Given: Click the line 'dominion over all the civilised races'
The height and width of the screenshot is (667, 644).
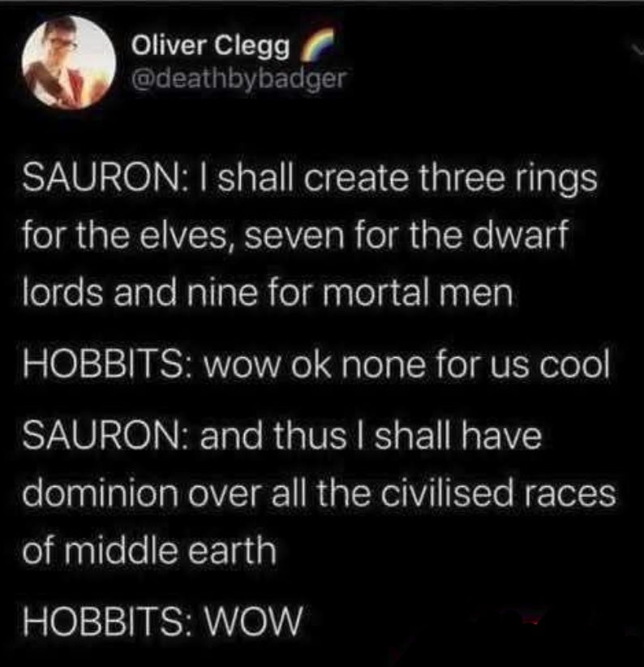Looking at the screenshot, I should [319, 493].
